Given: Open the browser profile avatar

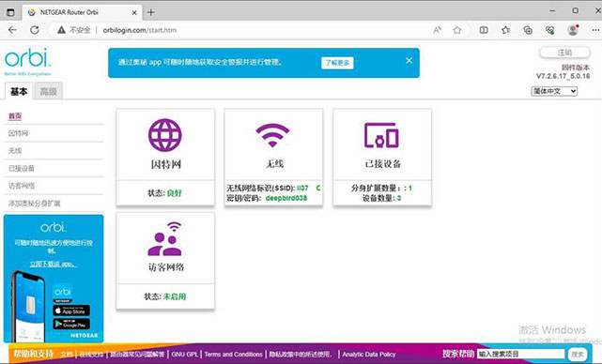Looking at the screenshot, I should (573, 30).
